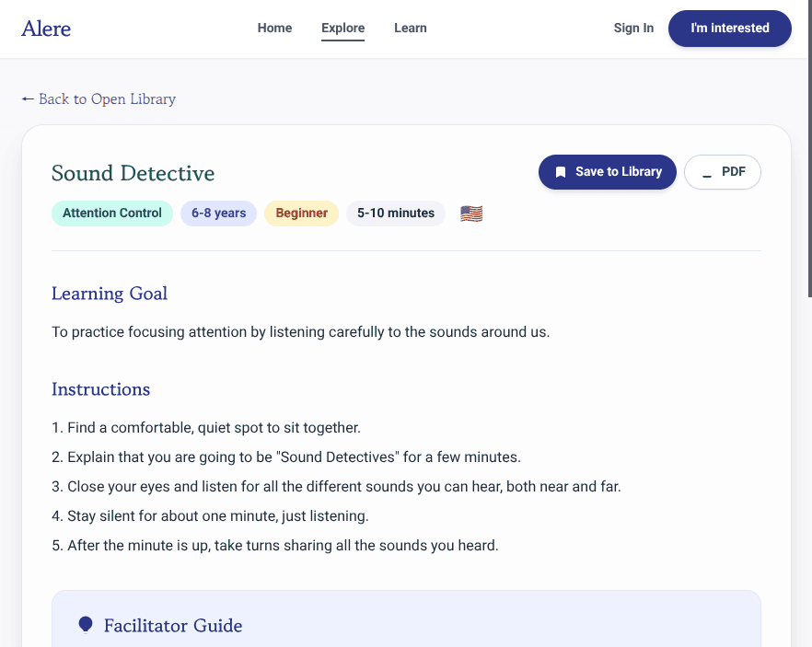Click the Sign In link
Viewport: 812px width, 647px height.
pyautogui.click(x=633, y=28)
